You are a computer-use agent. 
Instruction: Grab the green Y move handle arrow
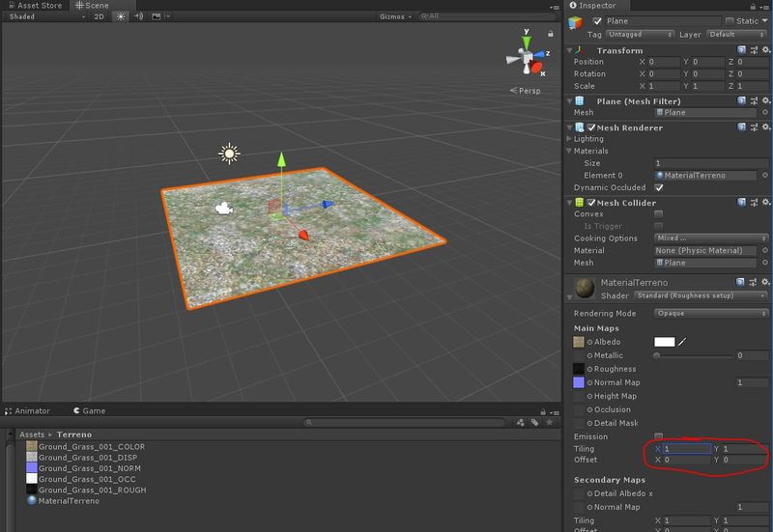pos(281,159)
